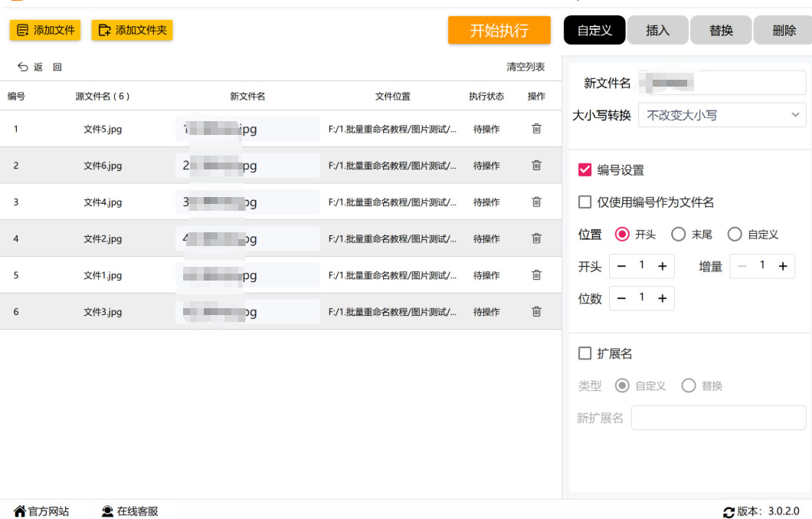Enable 仅使用编号作为文件名 checkbox
The height and width of the screenshot is (519, 812).
click(585, 202)
